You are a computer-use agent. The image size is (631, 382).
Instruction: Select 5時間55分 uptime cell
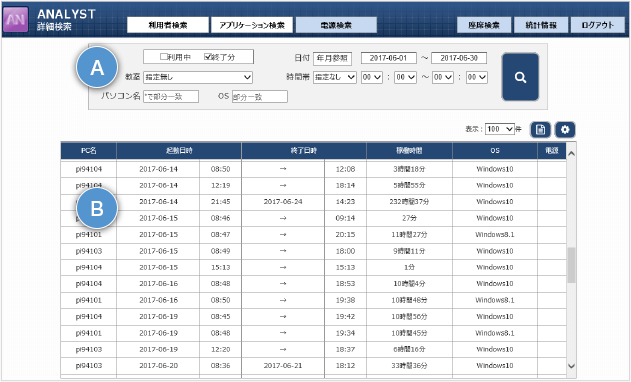(x=409, y=186)
